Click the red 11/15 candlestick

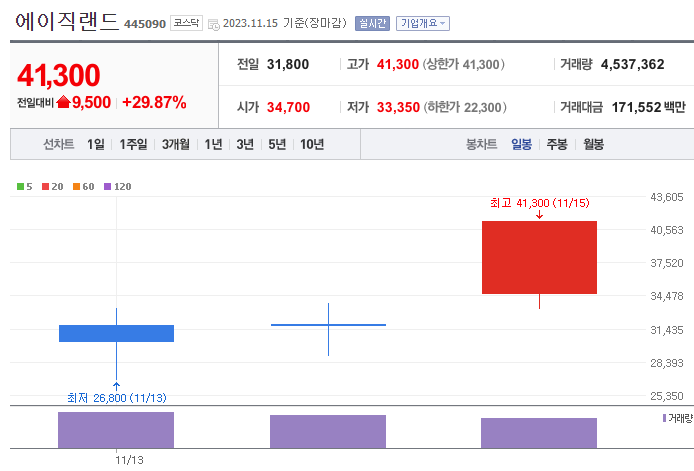tap(539, 257)
